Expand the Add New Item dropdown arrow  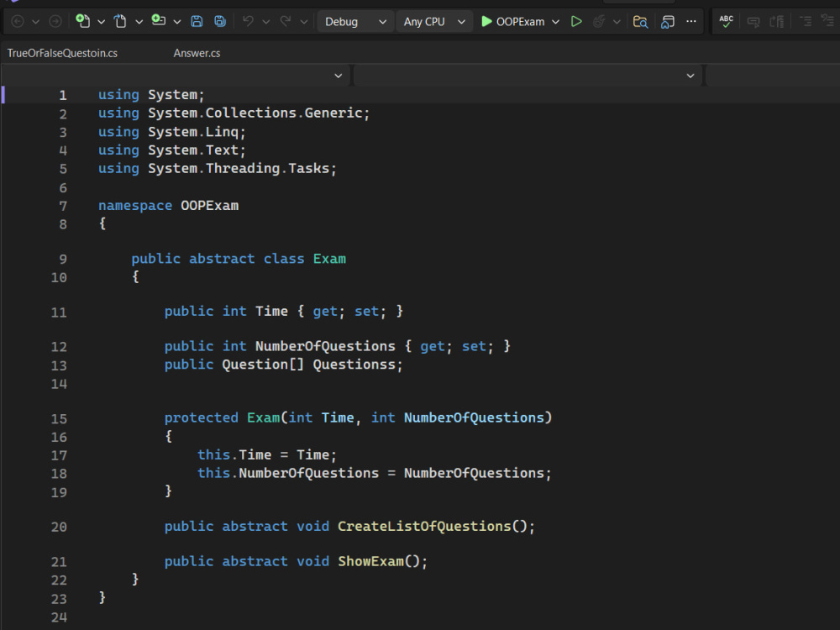[x=176, y=22]
